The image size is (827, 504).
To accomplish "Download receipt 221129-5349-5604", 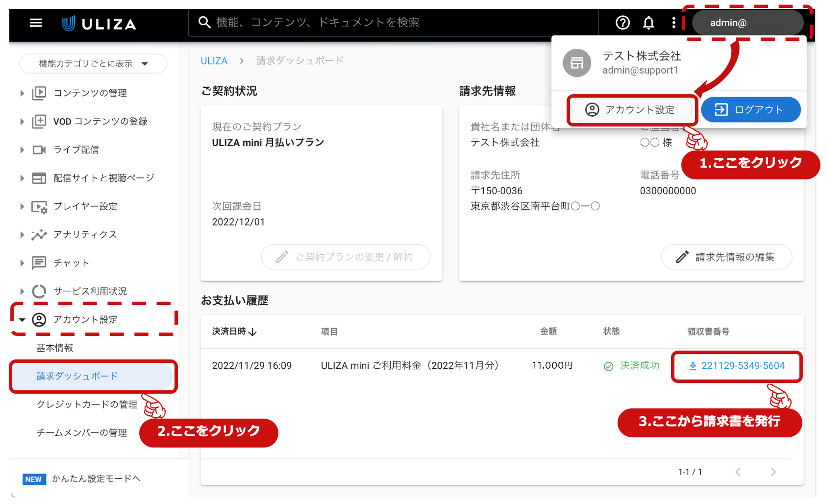I will point(737,366).
